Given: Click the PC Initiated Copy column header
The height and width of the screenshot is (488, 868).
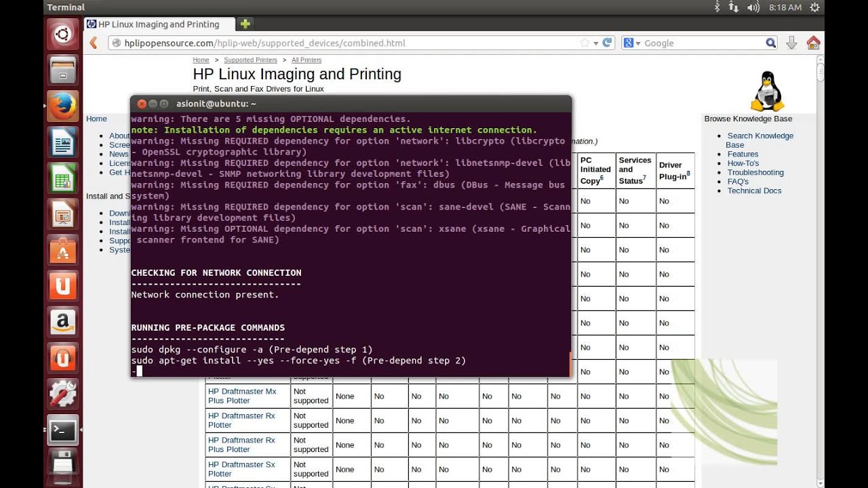Looking at the screenshot, I should tap(595, 170).
